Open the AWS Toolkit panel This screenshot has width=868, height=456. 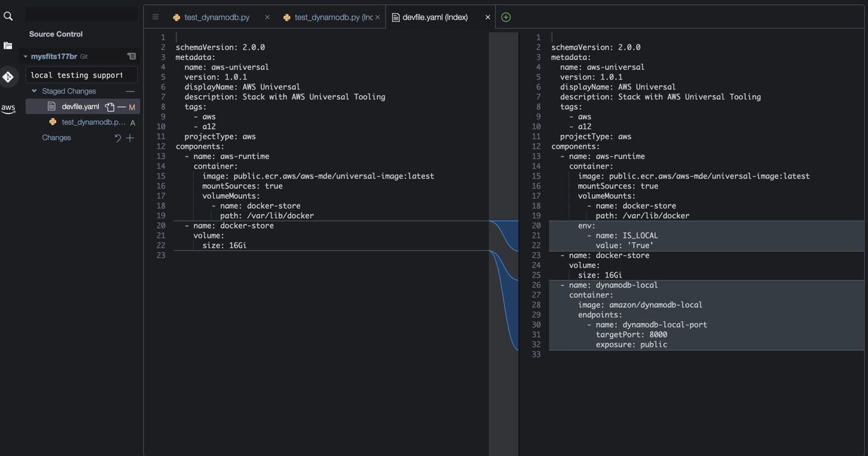point(8,108)
